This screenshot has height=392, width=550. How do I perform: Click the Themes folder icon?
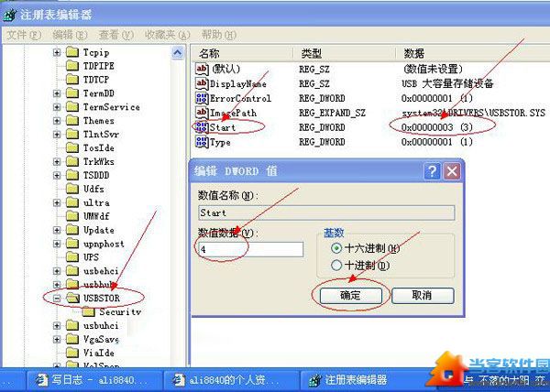pos(72,121)
